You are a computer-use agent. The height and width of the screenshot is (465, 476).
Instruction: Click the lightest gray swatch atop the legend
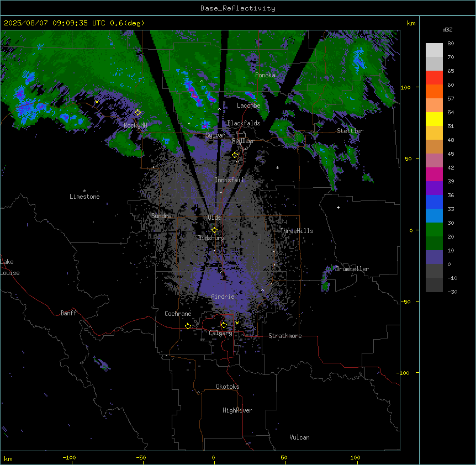point(434,50)
